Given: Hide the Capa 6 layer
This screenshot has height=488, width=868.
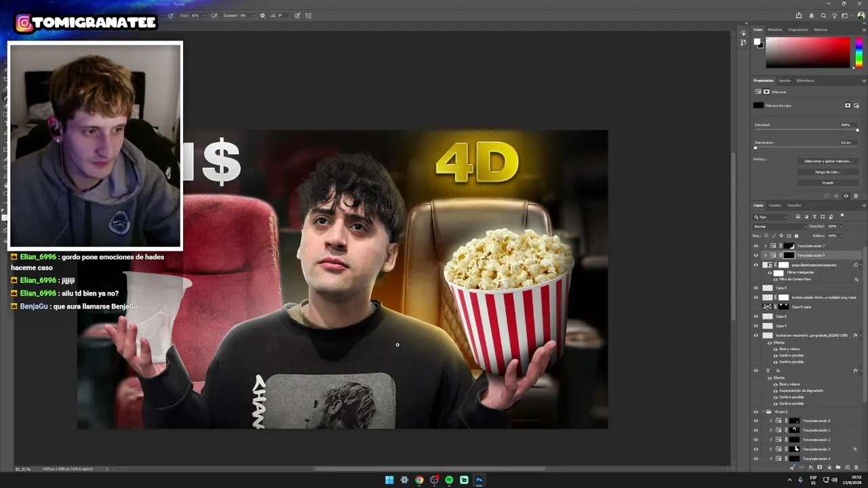Looking at the screenshot, I should [756, 317].
